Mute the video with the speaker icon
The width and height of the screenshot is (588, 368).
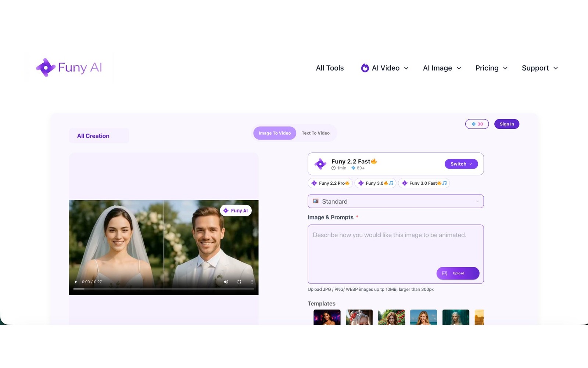[x=226, y=282]
